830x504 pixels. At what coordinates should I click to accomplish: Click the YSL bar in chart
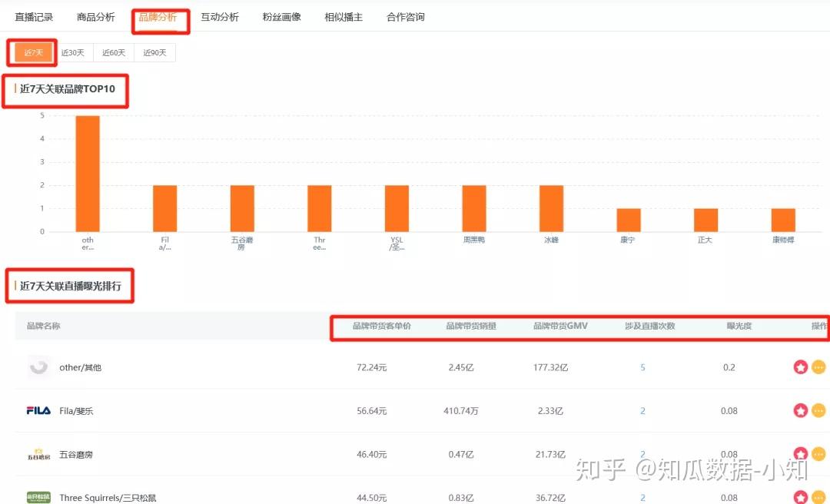397,208
